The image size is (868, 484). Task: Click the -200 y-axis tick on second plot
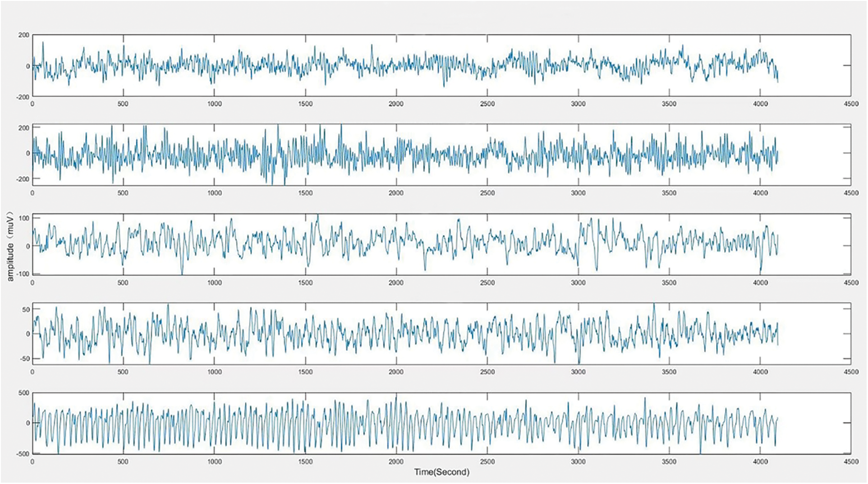[x=22, y=179]
